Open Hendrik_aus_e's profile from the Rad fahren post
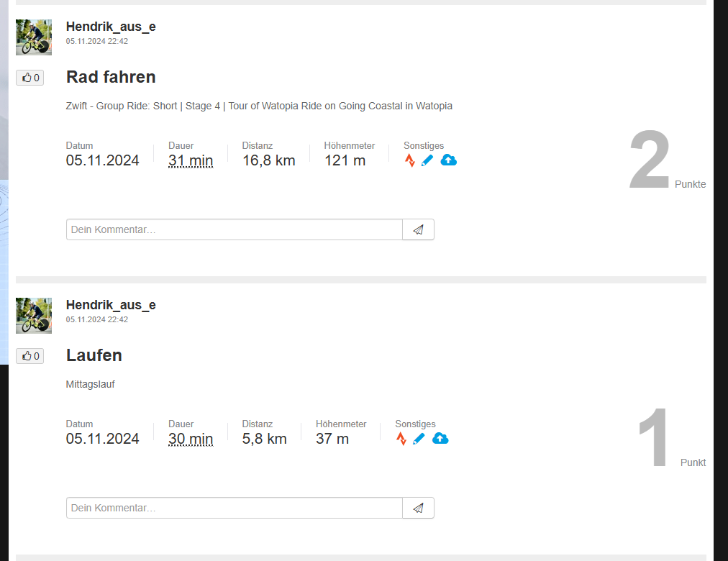 pos(111,27)
